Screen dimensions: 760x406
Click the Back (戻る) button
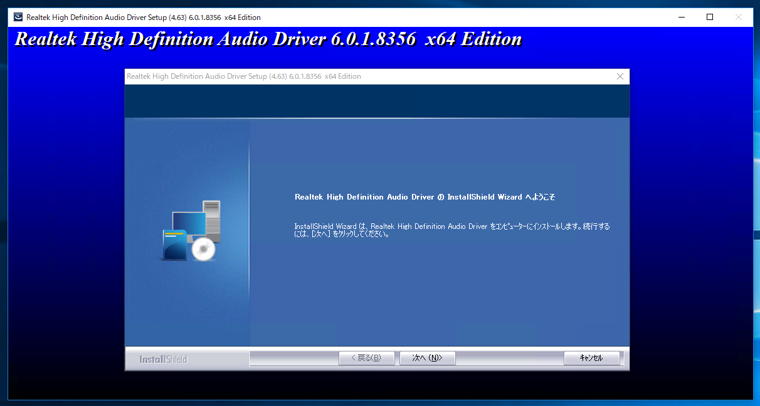click(366, 358)
